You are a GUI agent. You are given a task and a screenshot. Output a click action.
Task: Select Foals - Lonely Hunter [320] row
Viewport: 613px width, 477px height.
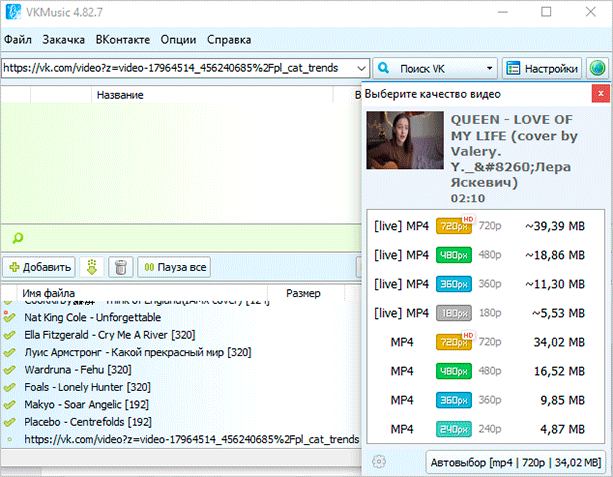click(x=180, y=387)
